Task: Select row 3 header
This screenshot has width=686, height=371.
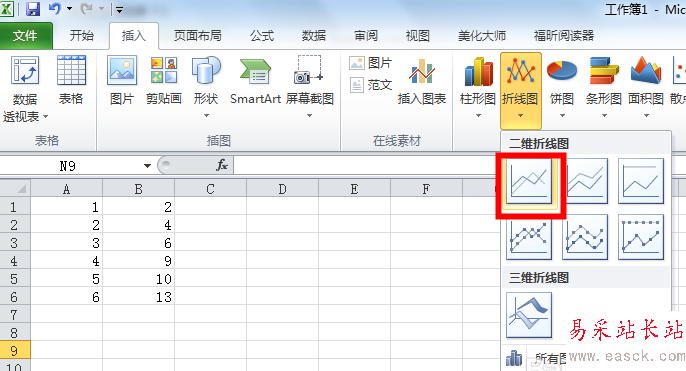Action: point(15,242)
